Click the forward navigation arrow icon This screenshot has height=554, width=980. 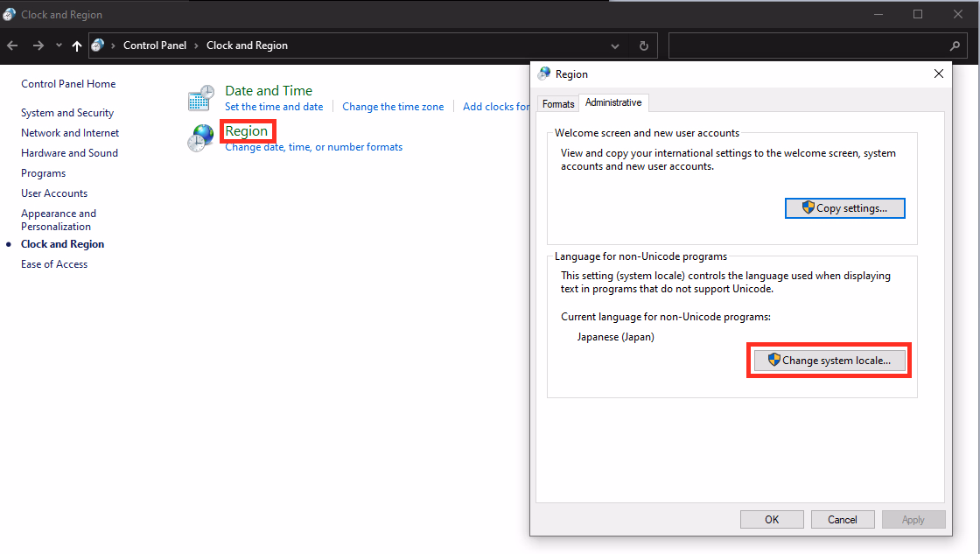tap(38, 45)
